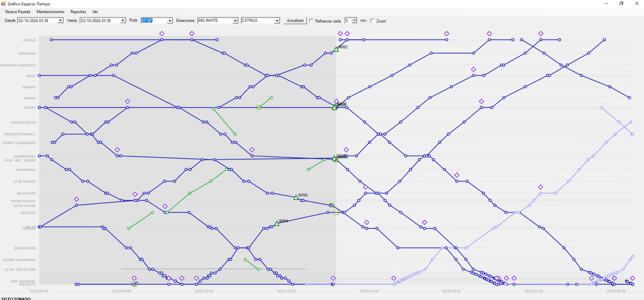Click the purple diamond beside PIEDRA ECHADA label
644x300 pixels.
click(x=76, y=199)
